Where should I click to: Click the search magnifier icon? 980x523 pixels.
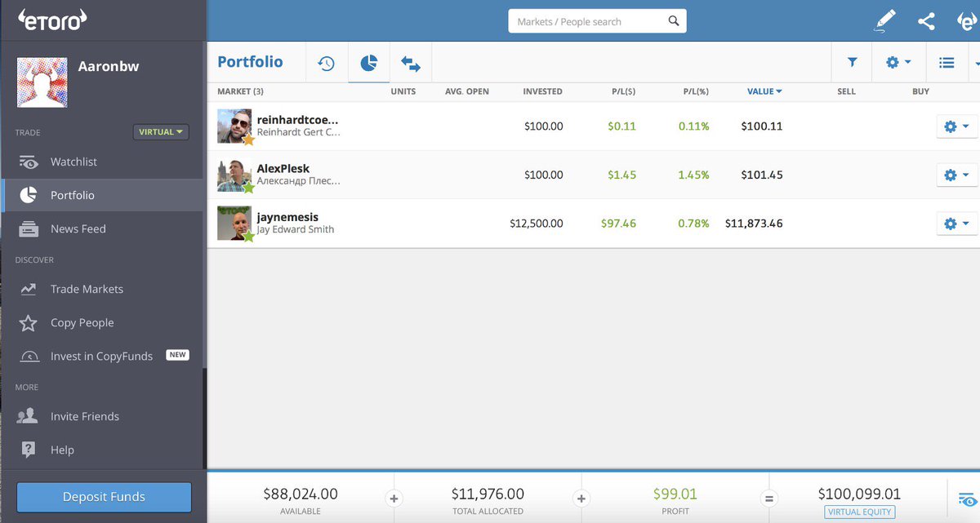point(674,21)
